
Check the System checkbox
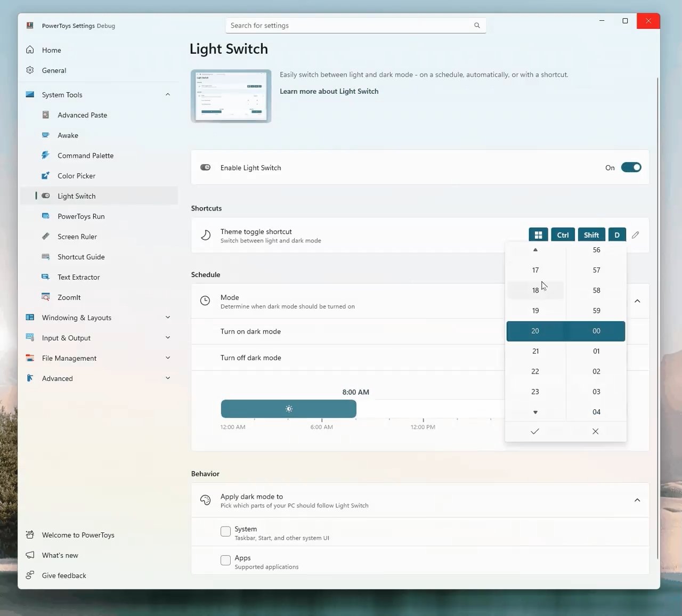point(225,531)
